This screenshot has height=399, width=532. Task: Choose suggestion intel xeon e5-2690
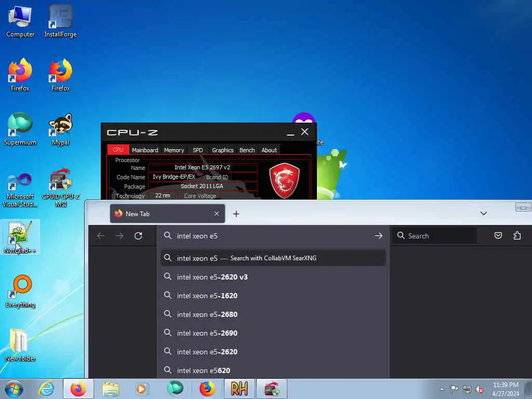273,333
